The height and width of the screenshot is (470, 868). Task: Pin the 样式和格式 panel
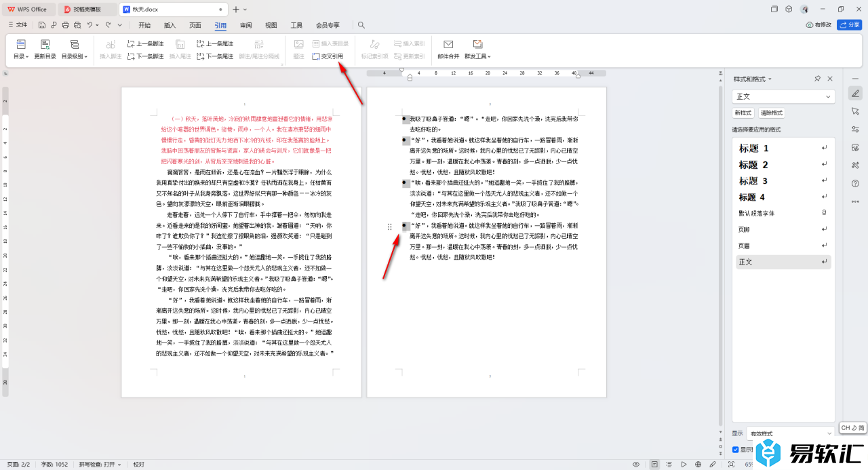pos(818,79)
